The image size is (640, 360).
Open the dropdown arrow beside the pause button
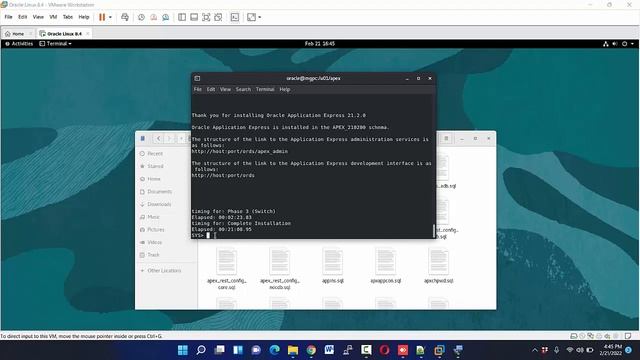point(110,17)
